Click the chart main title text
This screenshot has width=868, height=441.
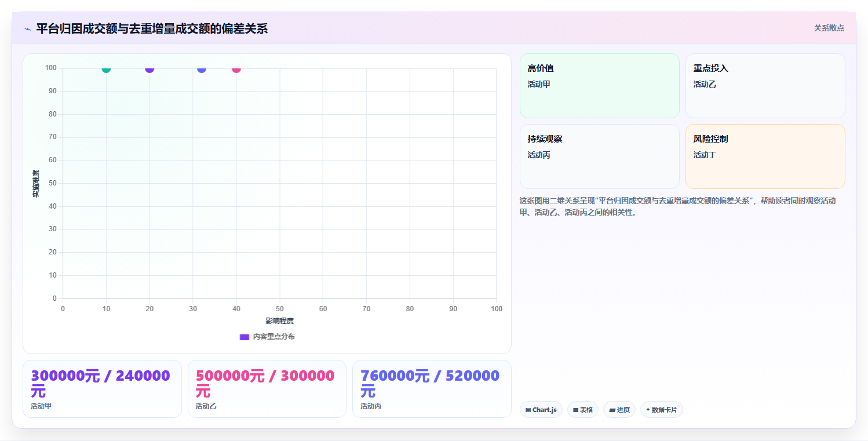point(152,29)
